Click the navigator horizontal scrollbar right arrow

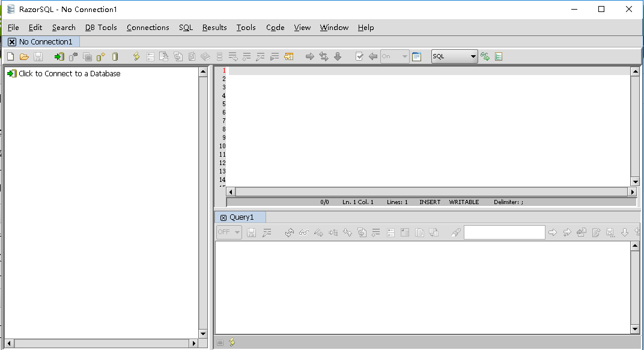pos(194,343)
